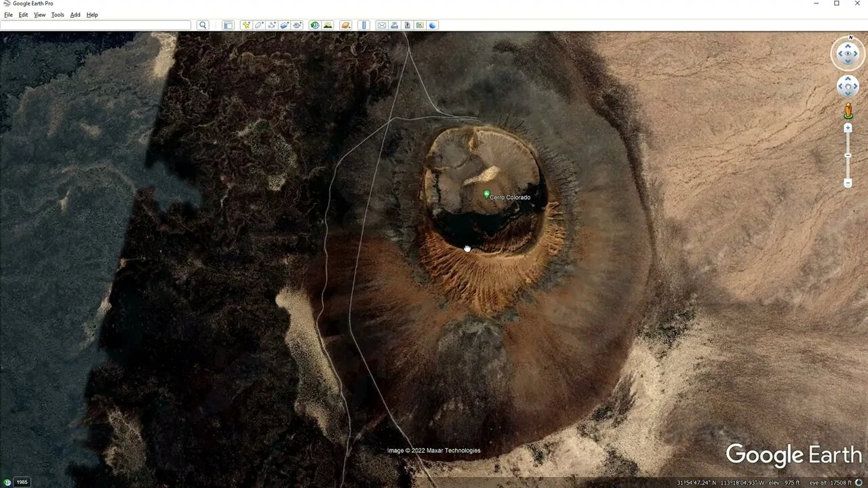Viewport: 868px width, 488px height.
Task: Click the Google Earth Pro title icon
Action: (x=7, y=4)
